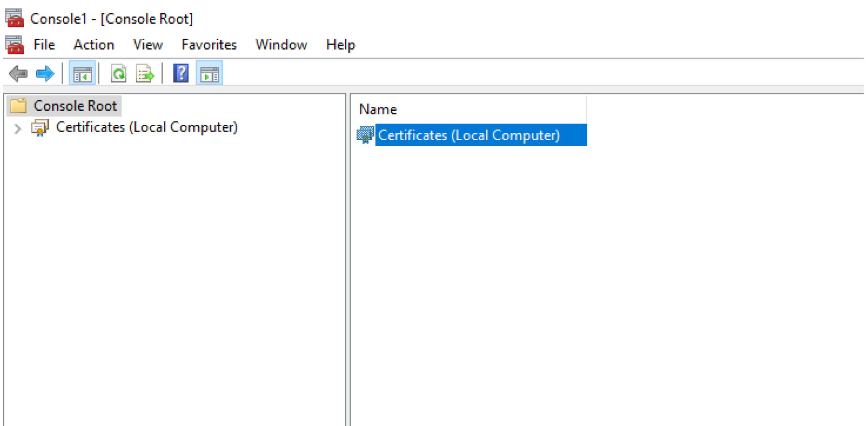Click the Console1 title bar app icon

[14, 18]
